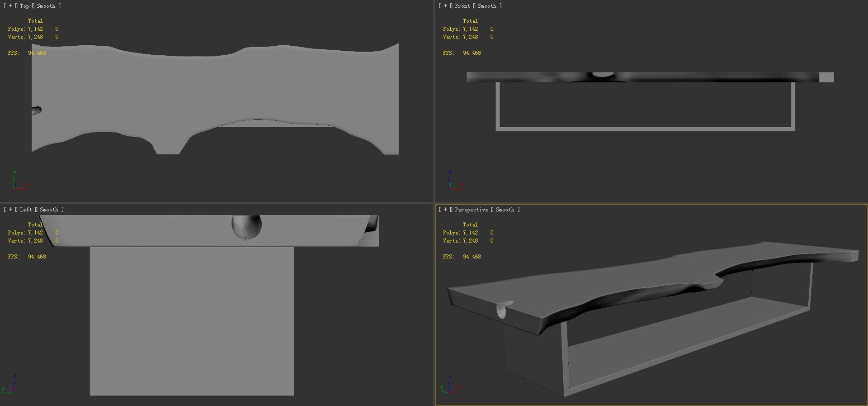Open the Smooth shading menu in Front viewport
Screen dimensions: 868x406
coord(487,6)
